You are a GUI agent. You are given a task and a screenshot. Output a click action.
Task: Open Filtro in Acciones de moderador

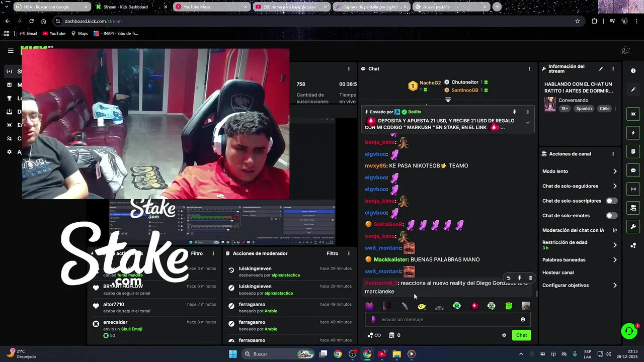(x=332, y=253)
